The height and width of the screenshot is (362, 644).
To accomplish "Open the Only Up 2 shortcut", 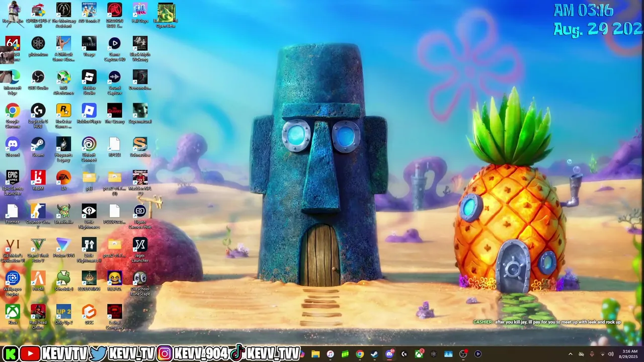I will [63, 315].
